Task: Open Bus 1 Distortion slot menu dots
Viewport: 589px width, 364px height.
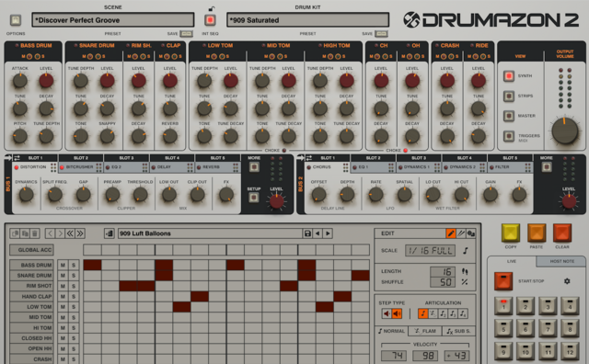Action: click(53, 167)
